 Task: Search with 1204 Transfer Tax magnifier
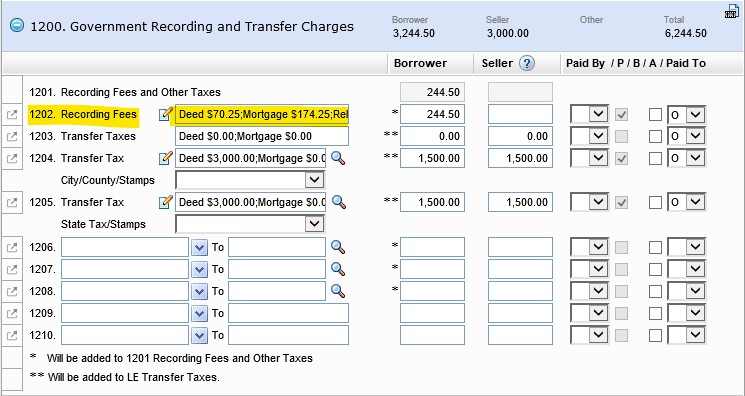click(x=338, y=158)
